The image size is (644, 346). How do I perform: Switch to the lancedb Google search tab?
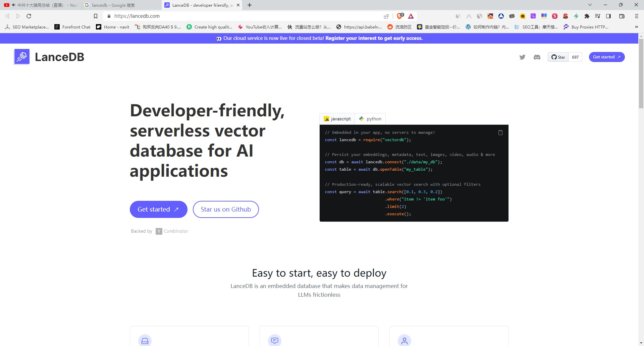coord(121,5)
